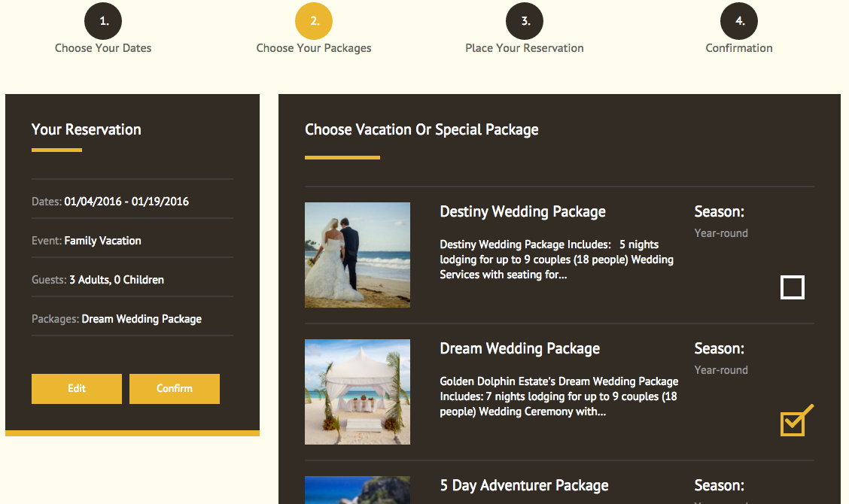
Task: Open 5 Day Adventurer Package title
Action: click(x=524, y=486)
